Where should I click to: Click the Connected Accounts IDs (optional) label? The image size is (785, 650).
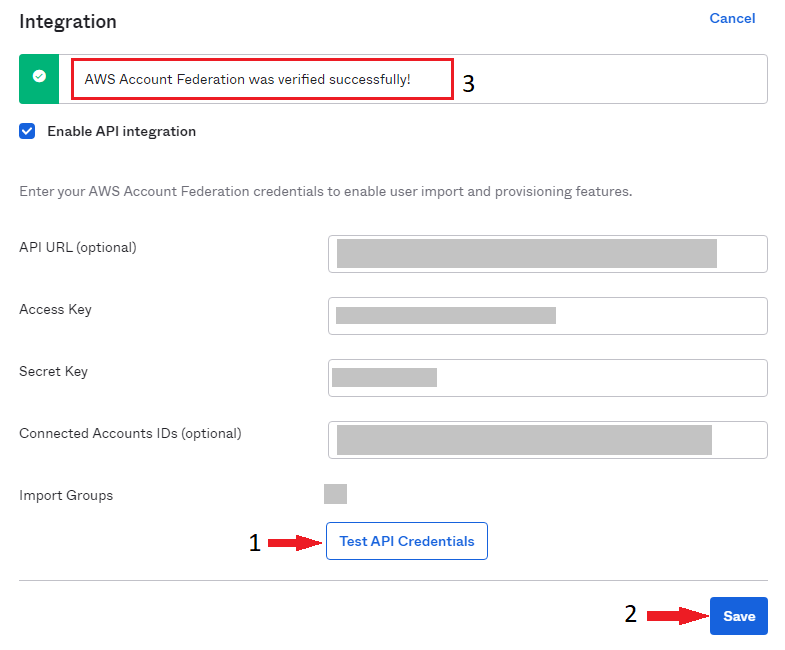tap(130, 433)
